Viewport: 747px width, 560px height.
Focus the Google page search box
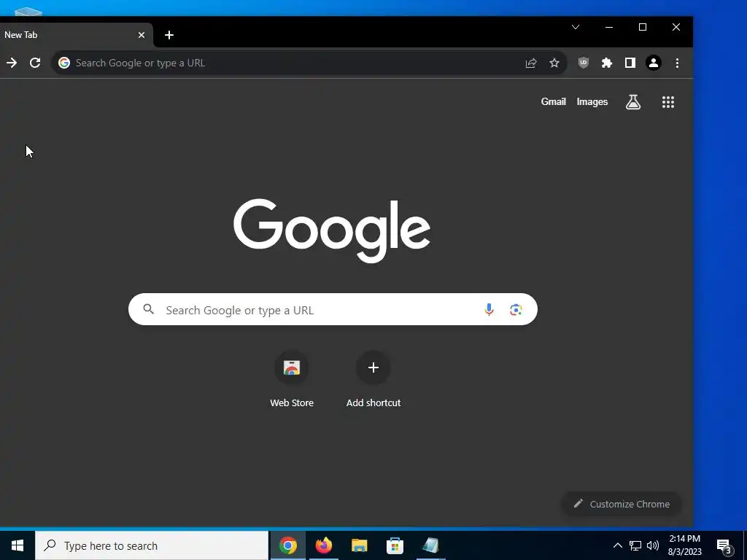pyautogui.click(x=333, y=309)
